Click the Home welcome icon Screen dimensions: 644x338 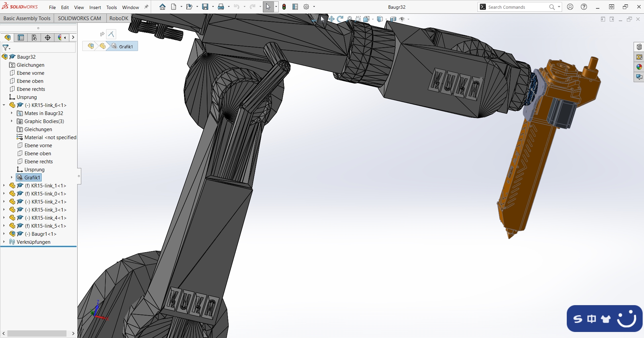coord(163,7)
